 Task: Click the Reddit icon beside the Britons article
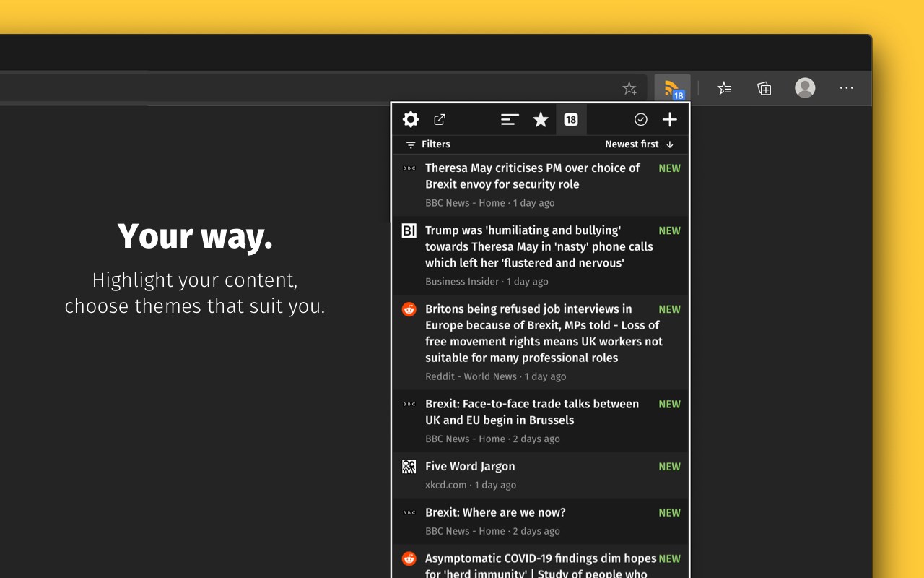tap(409, 309)
